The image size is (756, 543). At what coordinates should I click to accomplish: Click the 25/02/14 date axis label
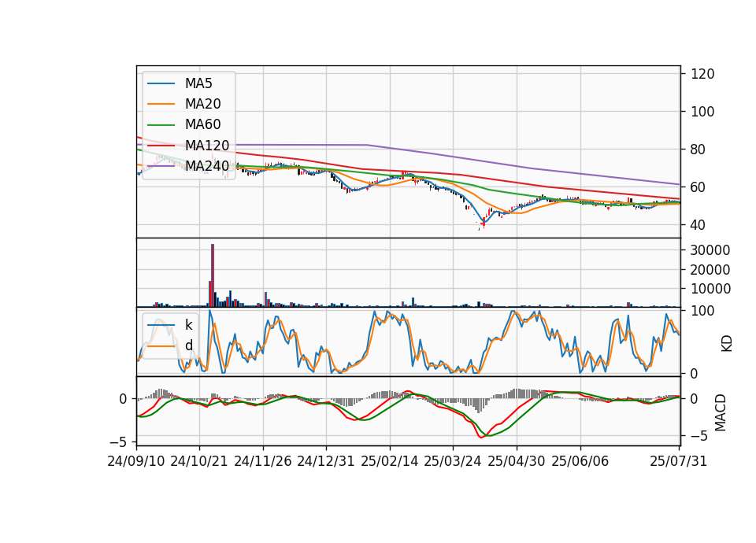[390, 461]
